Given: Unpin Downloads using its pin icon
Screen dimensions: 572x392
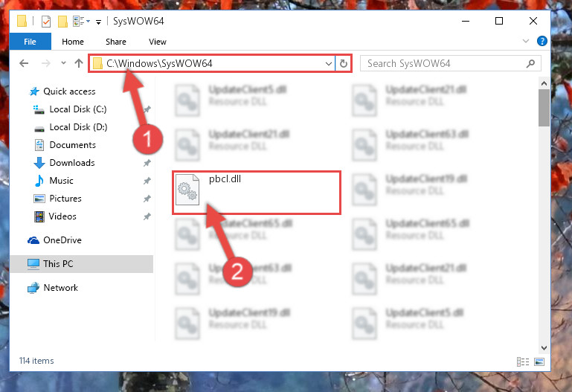Looking at the screenshot, I should pos(147,163).
